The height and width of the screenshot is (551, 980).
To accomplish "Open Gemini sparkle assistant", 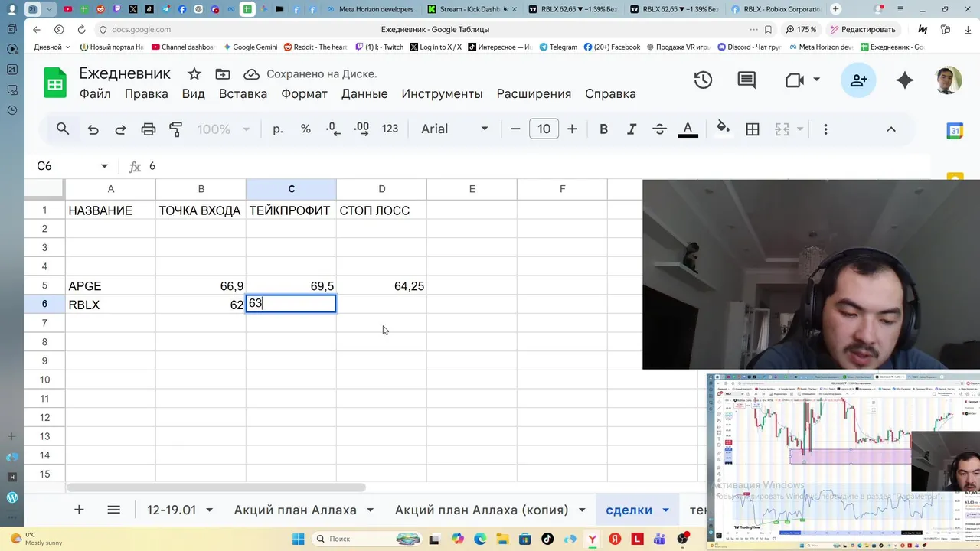I will (x=905, y=80).
